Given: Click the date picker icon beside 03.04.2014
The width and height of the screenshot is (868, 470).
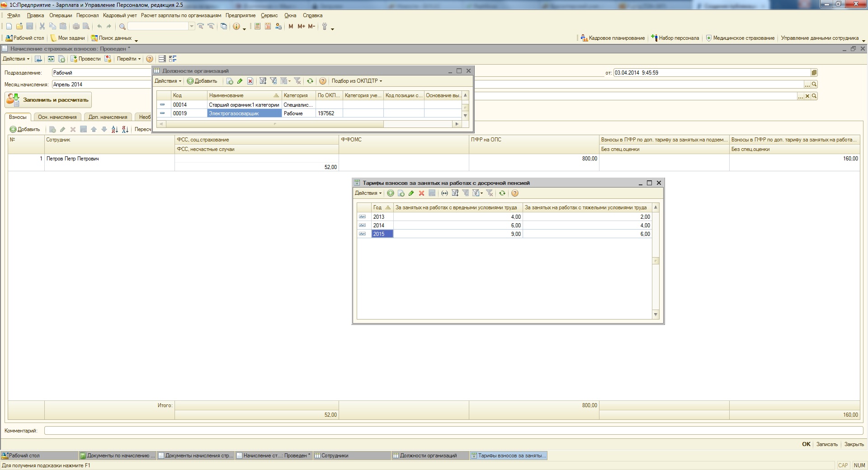Looking at the screenshot, I should tap(814, 73).
